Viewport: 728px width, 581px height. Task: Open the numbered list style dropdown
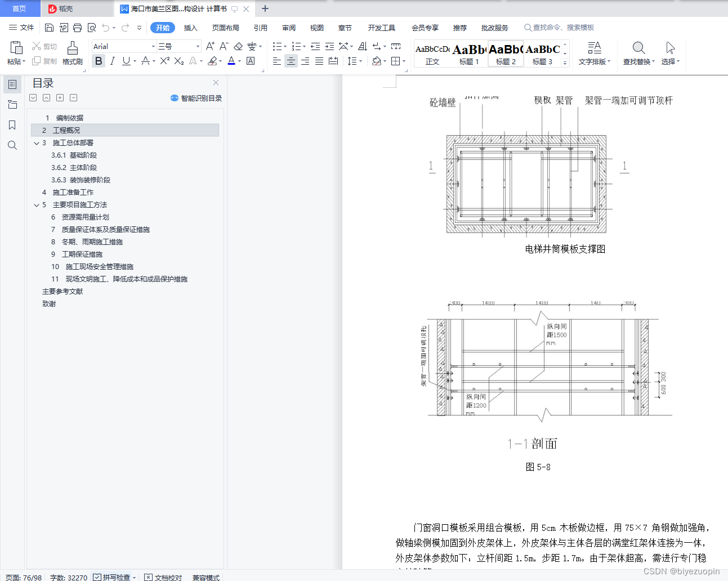(304, 46)
